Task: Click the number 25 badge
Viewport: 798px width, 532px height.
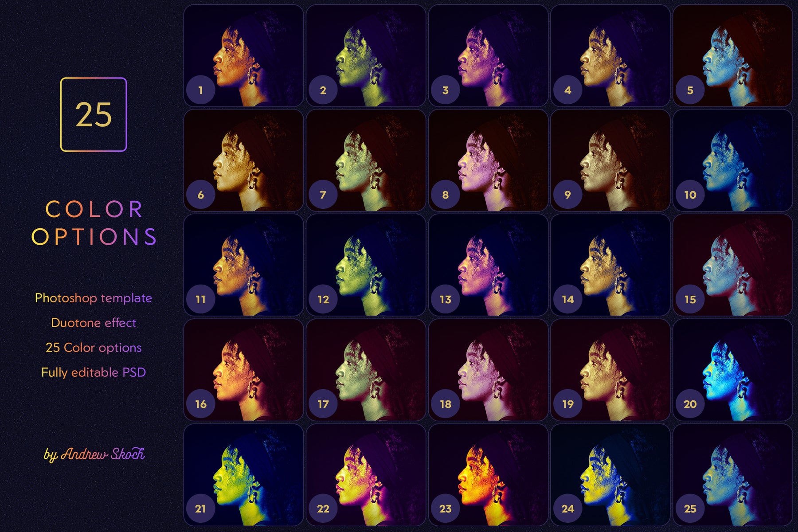Action: pyautogui.click(x=690, y=509)
